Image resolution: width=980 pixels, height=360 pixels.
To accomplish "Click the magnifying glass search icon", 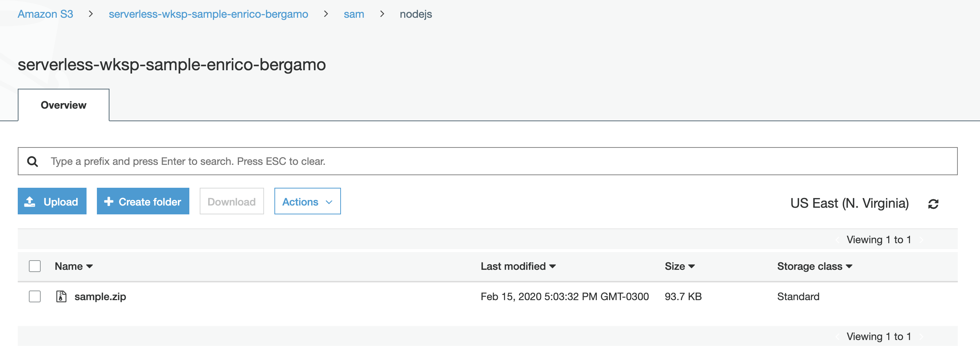I will [33, 162].
